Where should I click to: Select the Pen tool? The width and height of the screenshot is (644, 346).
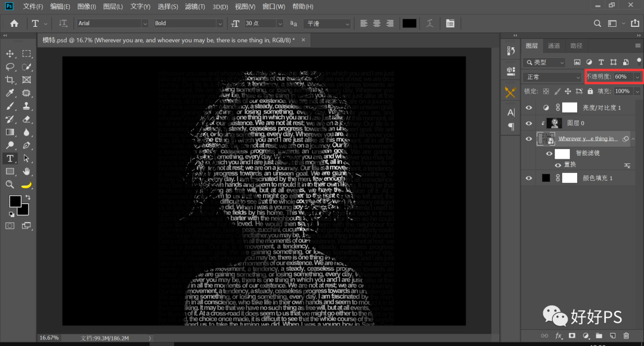(26, 145)
